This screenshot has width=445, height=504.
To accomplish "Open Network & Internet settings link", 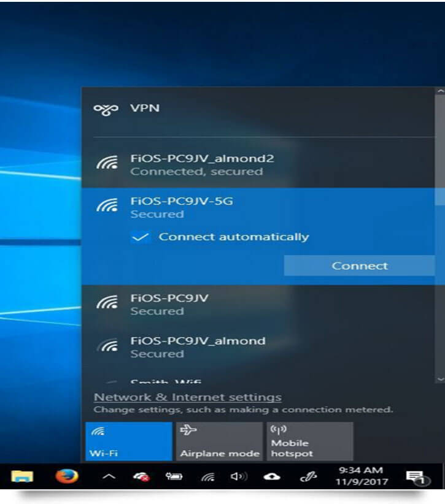I will [188, 397].
